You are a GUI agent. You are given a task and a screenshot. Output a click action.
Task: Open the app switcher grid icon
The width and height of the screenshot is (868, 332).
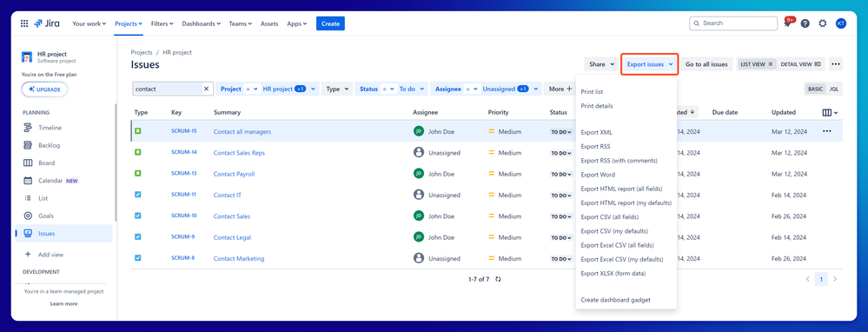coord(24,23)
